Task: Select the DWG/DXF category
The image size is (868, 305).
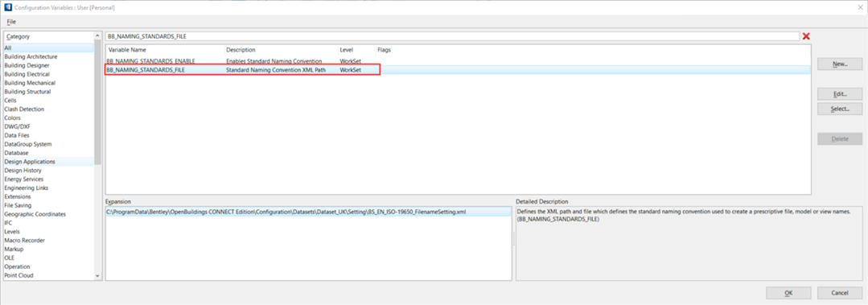Action: point(49,127)
